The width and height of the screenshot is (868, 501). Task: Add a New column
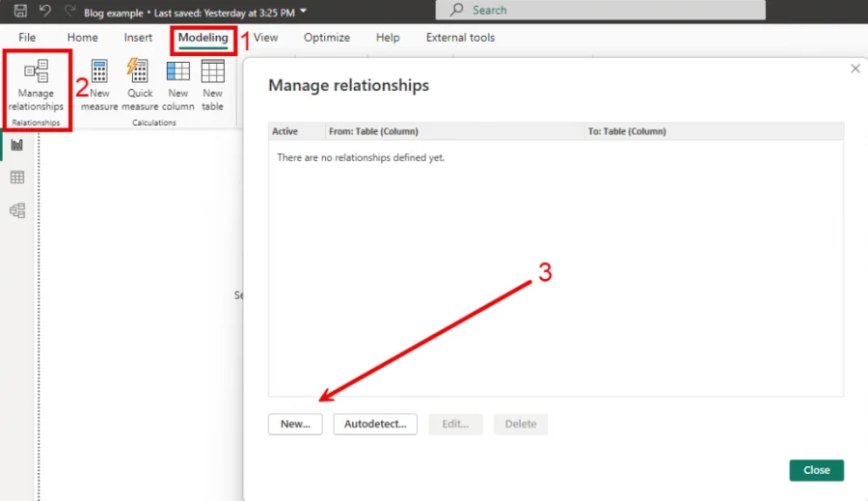coord(178,85)
